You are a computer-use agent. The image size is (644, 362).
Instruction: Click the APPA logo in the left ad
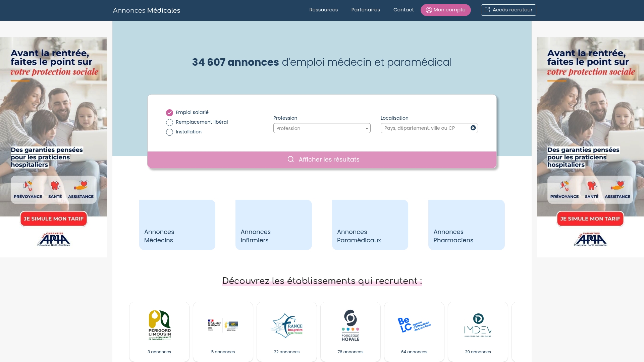(54, 239)
